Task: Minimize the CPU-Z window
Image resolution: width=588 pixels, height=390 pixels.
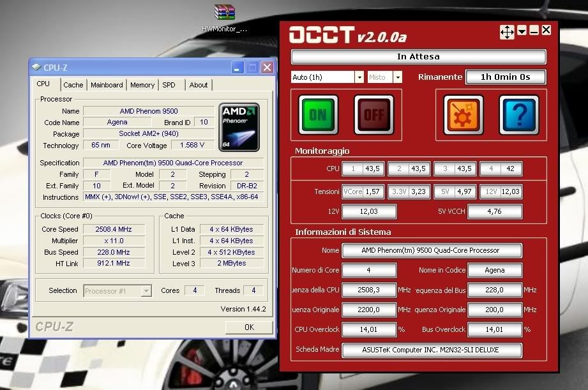Action: 237,68
